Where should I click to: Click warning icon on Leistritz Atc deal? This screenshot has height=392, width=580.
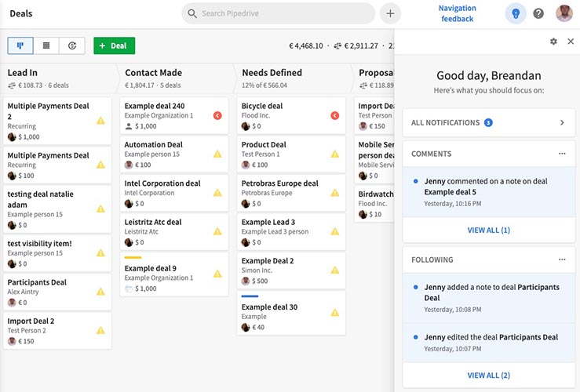pyautogui.click(x=217, y=231)
